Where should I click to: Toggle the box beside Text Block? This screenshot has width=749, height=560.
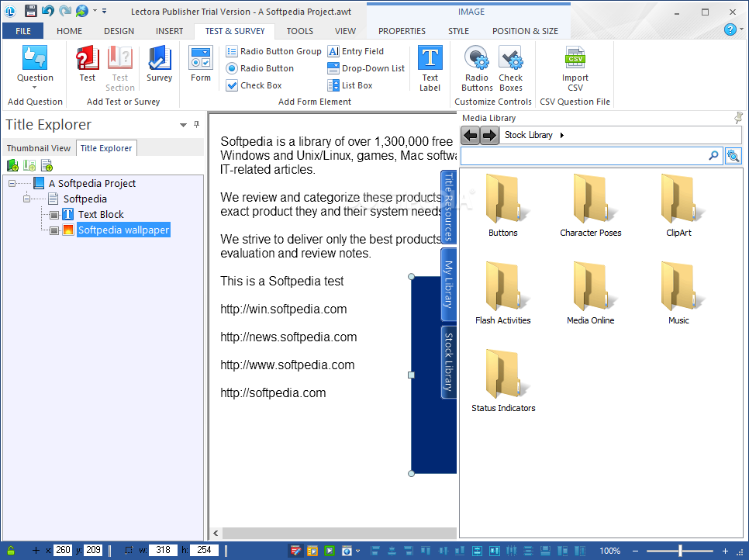pyautogui.click(x=54, y=215)
